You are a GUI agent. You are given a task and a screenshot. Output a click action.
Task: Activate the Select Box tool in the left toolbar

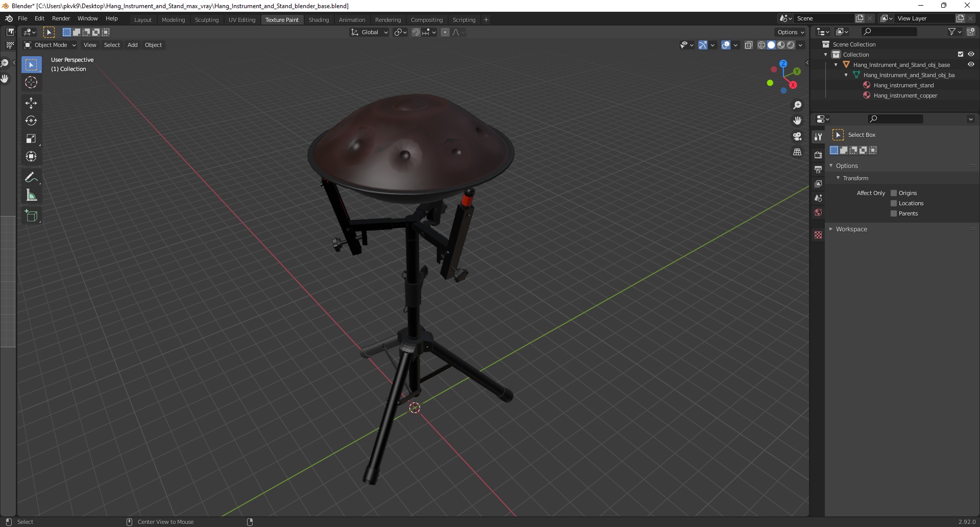(31, 65)
